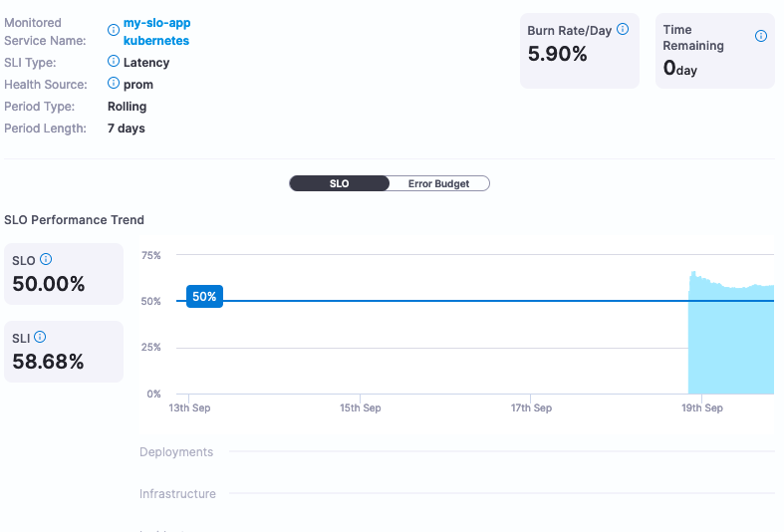This screenshot has height=532, width=784.
Task: Click info icon beside SLI Type
Action: (114, 62)
